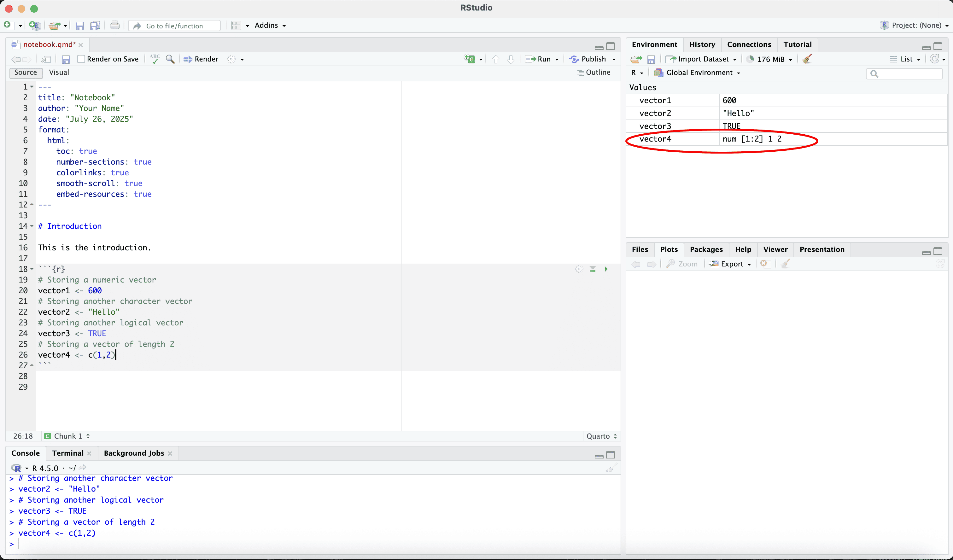Clear environment objects with broom icon
The image size is (953, 560).
point(807,59)
